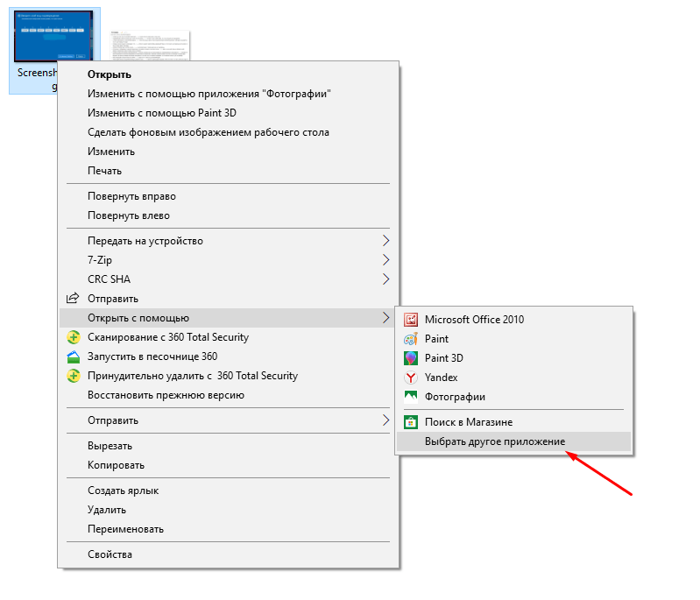
Task: Select Изменить с помощью приложения "Фотографии"
Action: tap(228, 94)
